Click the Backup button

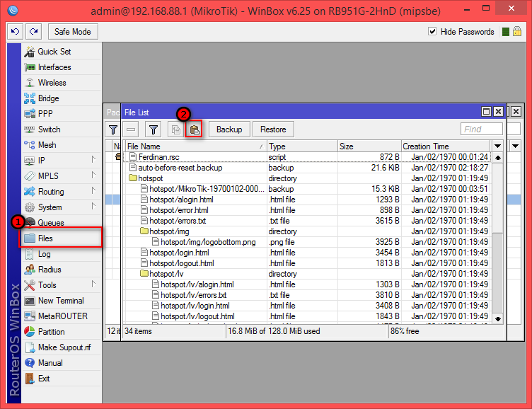[x=229, y=129]
